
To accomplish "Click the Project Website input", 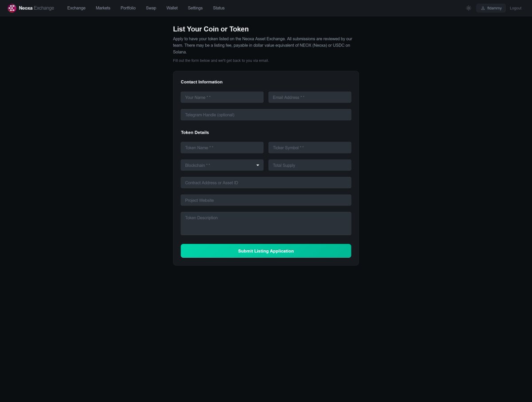I will click(266, 200).
